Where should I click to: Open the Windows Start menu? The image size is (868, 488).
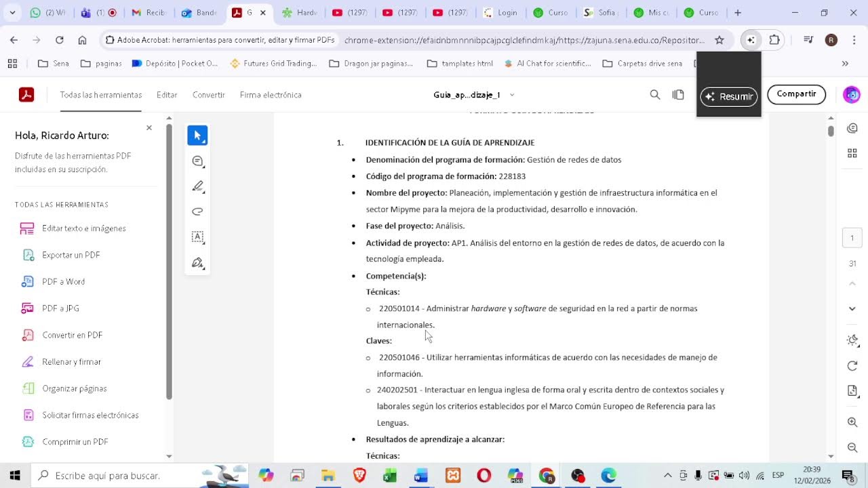[15, 476]
